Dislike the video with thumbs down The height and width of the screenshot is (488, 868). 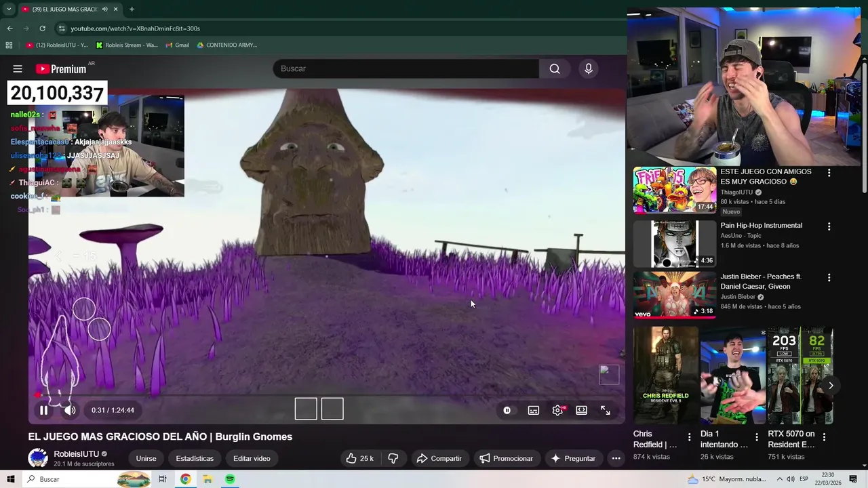point(393,458)
